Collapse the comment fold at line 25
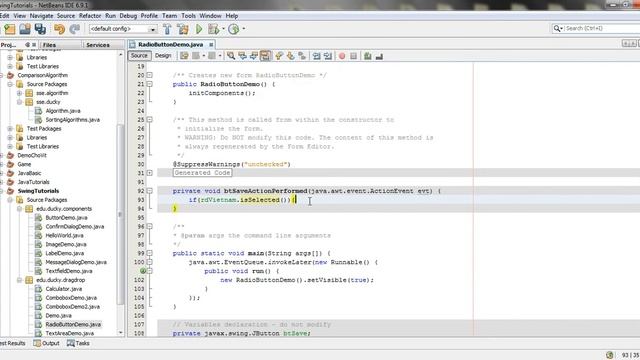This screenshot has height=360, width=640. tap(150, 120)
